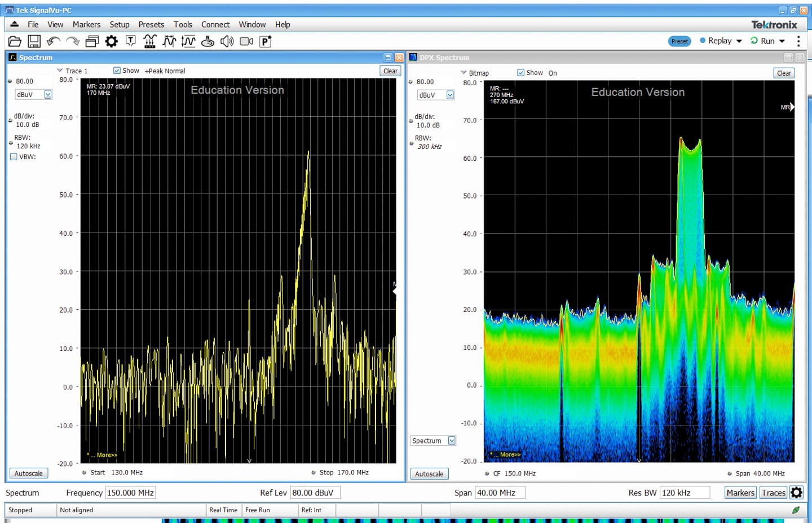Image resolution: width=812 pixels, height=523 pixels.
Task: Click the Save floppy disk icon
Action: tap(34, 41)
